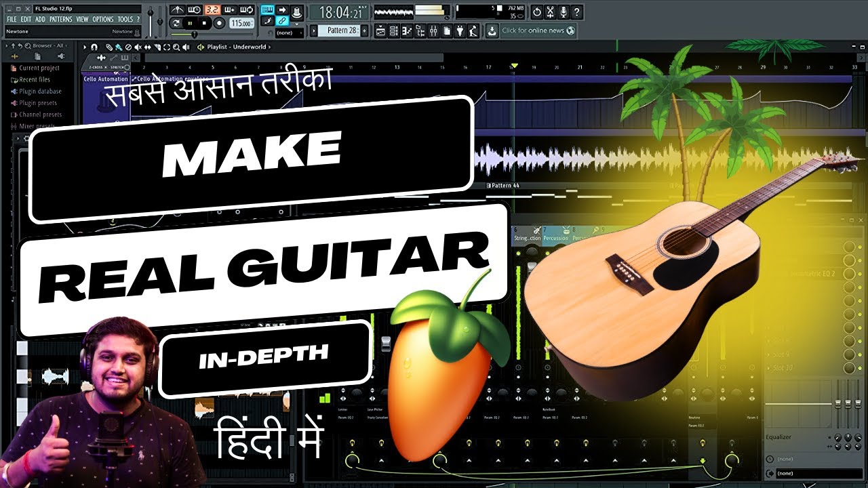Image resolution: width=868 pixels, height=488 pixels.
Task: Toggle the metronome button
Action: point(178,9)
